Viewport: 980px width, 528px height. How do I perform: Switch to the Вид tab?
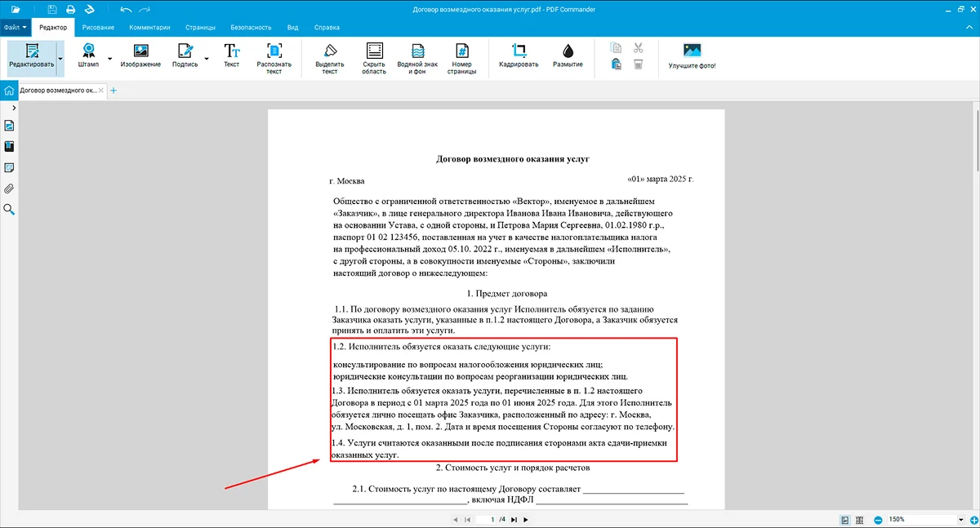(292, 27)
